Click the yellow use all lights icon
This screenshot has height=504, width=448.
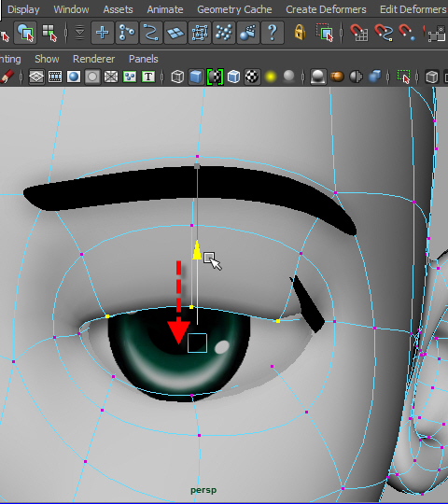tap(271, 77)
